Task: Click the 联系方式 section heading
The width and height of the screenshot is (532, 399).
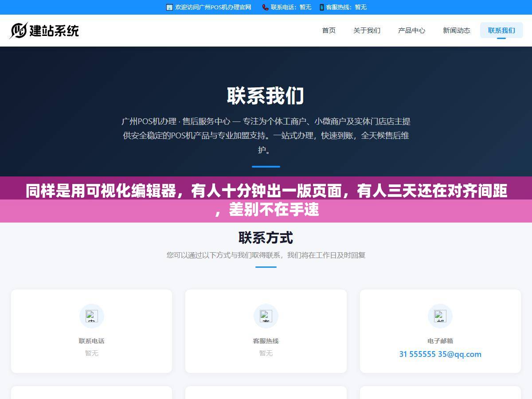Action: 266,238
